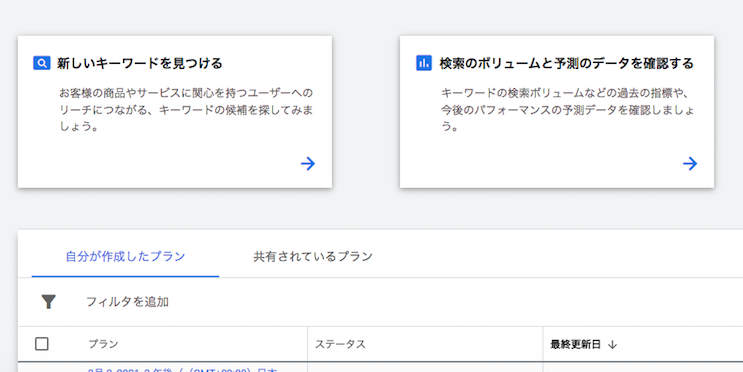Toggle select-all checkbox in plan table header
This screenshot has width=743, height=372.
[x=42, y=344]
